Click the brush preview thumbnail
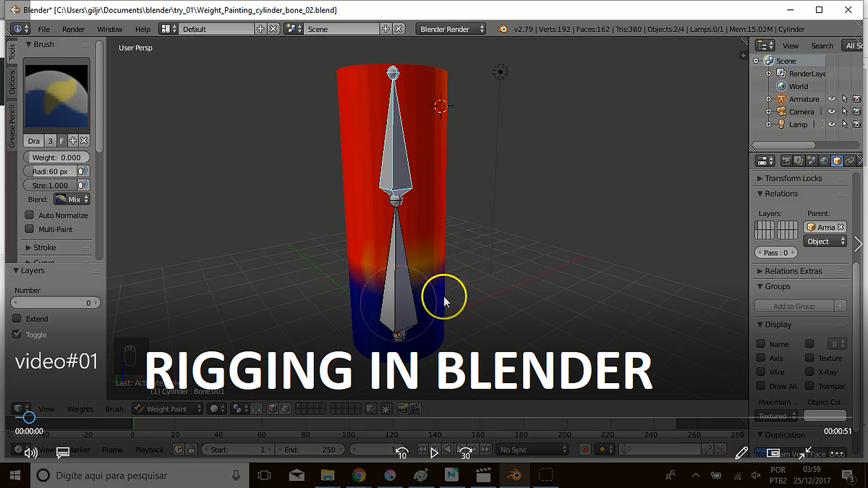This screenshot has height=488, width=868. click(56, 95)
